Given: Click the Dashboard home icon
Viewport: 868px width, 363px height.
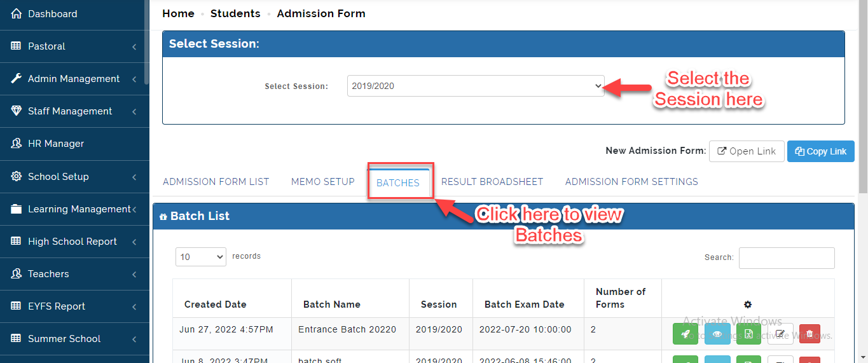Looking at the screenshot, I should pyautogui.click(x=17, y=13).
